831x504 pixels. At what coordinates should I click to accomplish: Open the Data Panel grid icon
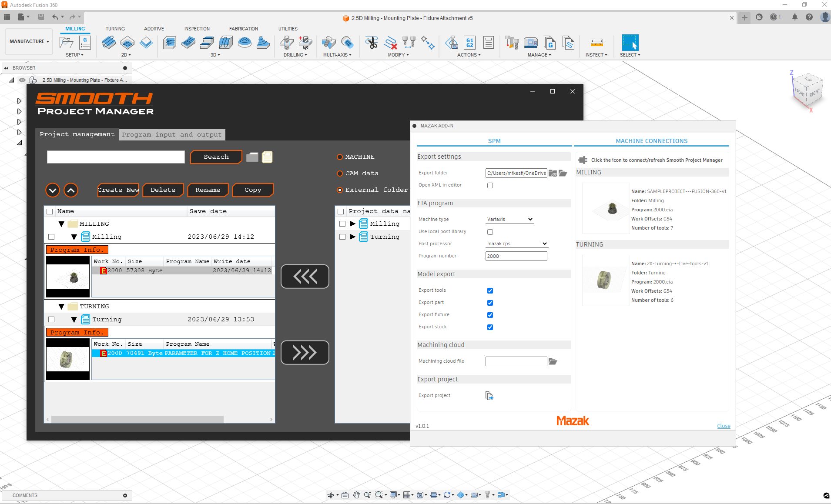[7, 17]
